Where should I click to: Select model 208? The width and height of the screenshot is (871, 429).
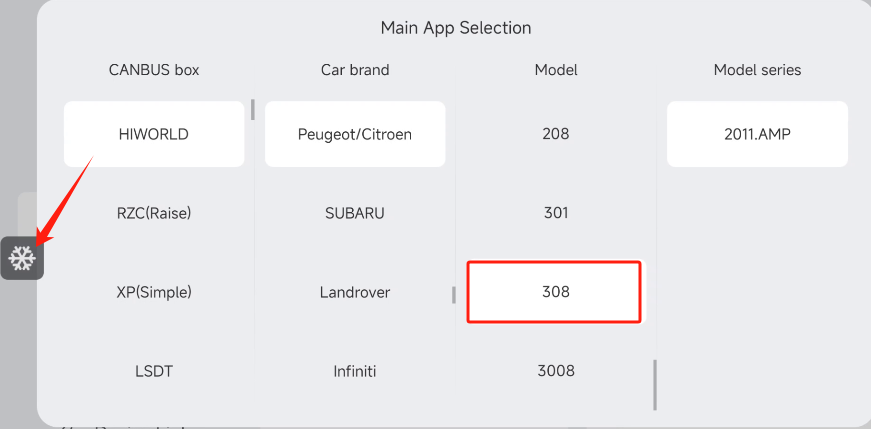pyautogui.click(x=556, y=134)
